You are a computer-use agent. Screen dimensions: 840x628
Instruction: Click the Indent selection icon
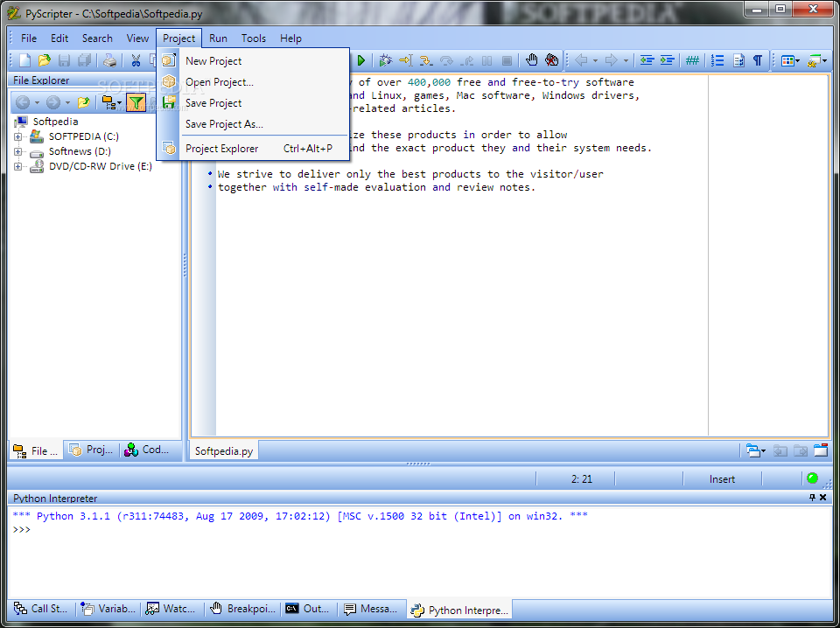pos(667,60)
